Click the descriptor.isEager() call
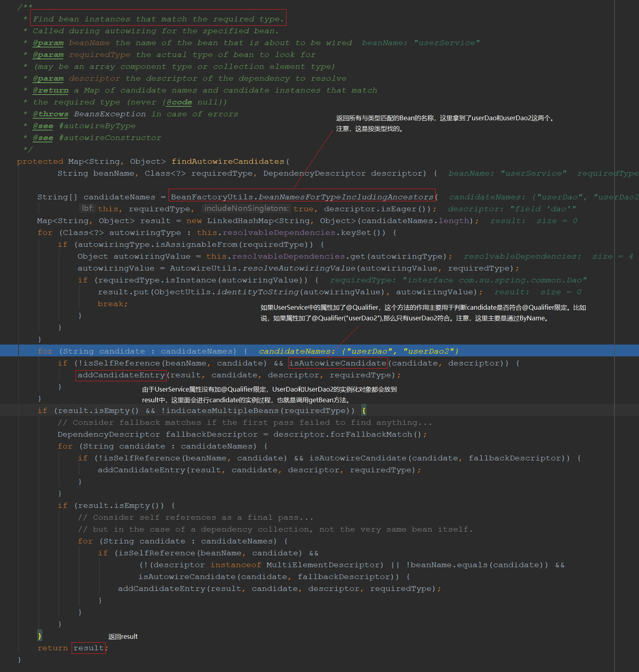Image resolution: width=639 pixels, height=672 pixels. click(x=377, y=209)
